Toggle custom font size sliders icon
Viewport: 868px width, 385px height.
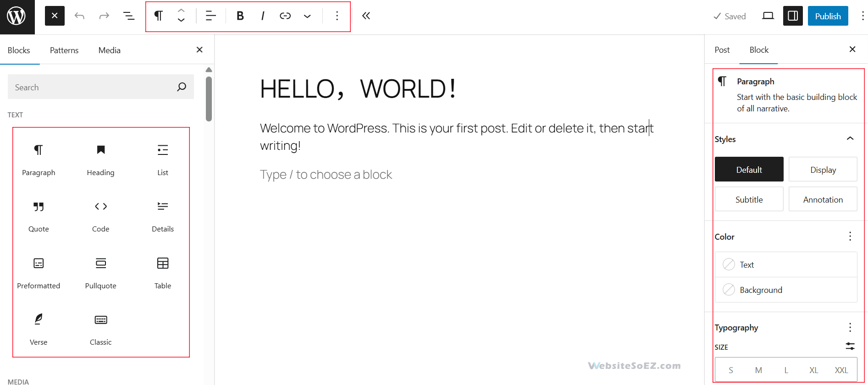(850, 346)
